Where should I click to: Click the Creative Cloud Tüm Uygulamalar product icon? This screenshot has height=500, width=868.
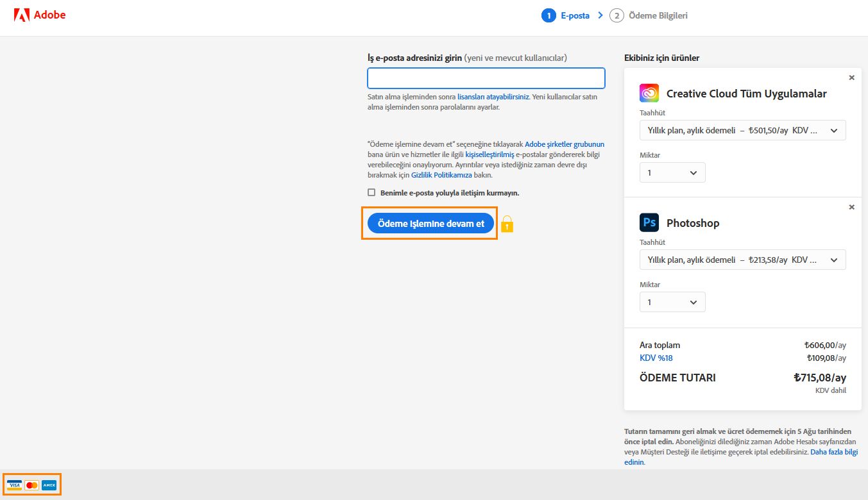[649, 93]
